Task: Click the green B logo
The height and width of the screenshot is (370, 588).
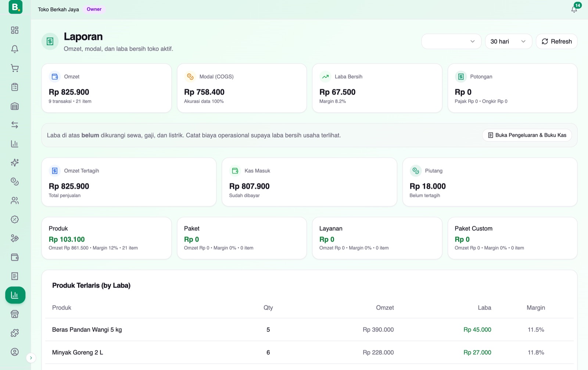Action: point(15,7)
